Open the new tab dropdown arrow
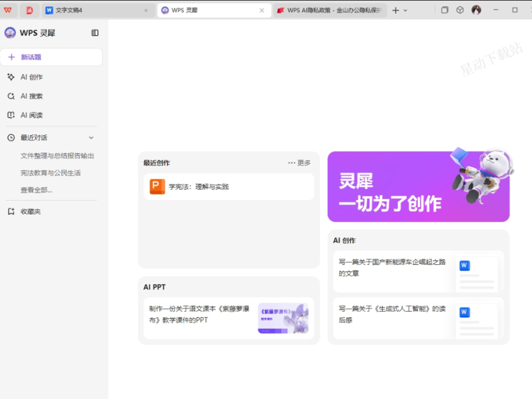Screen dimensions: 532x399 [405, 11]
